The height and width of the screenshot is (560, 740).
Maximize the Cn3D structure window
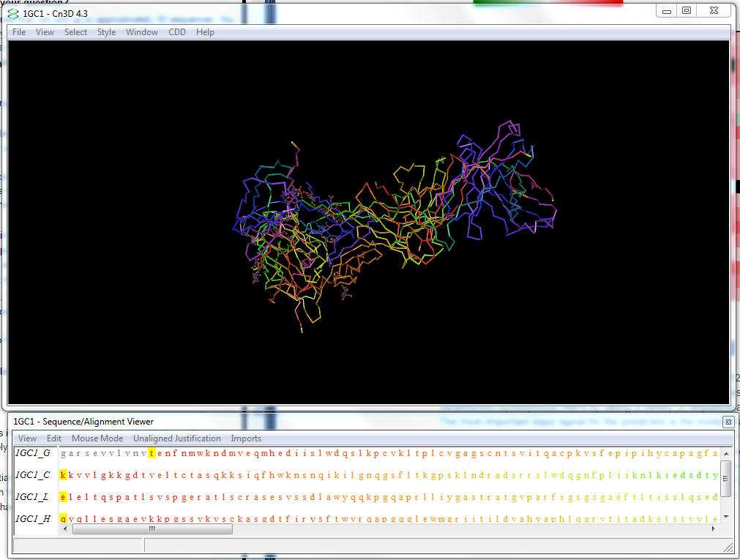686,10
